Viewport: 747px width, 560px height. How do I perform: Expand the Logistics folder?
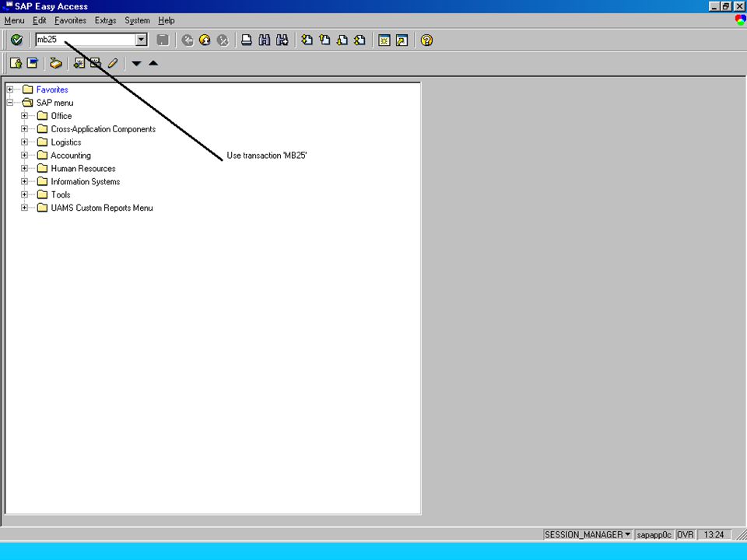[24, 142]
